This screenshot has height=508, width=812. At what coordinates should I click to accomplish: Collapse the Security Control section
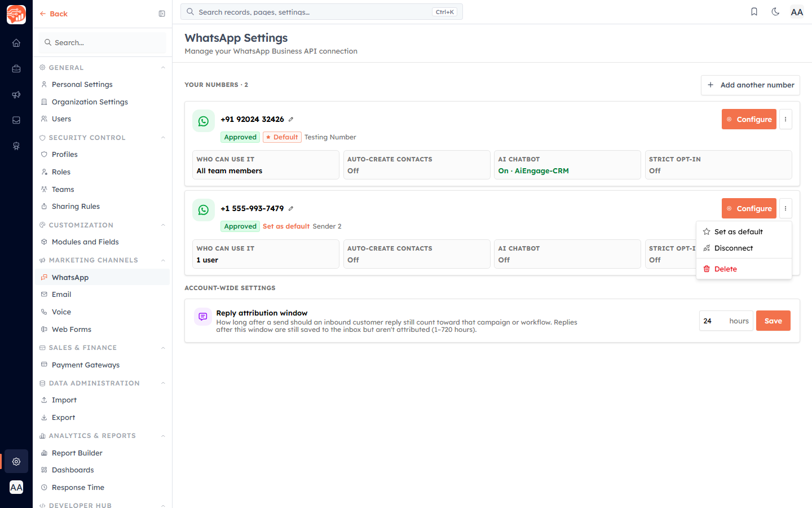tap(163, 138)
